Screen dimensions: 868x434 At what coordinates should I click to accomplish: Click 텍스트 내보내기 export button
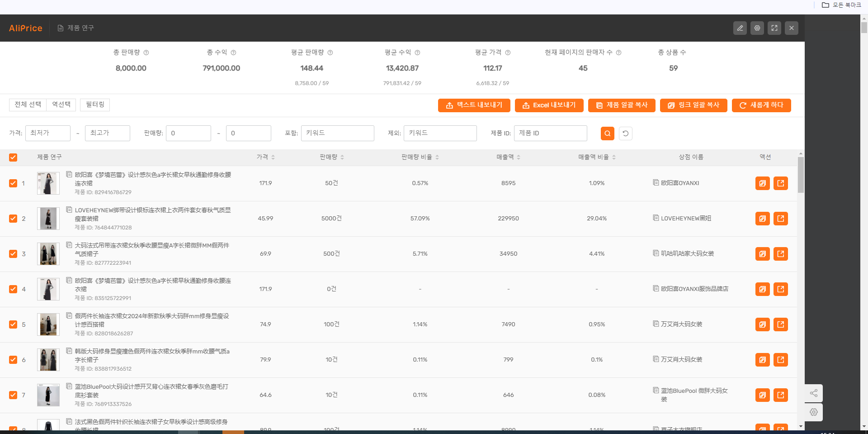pyautogui.click(x=474, y=105)
